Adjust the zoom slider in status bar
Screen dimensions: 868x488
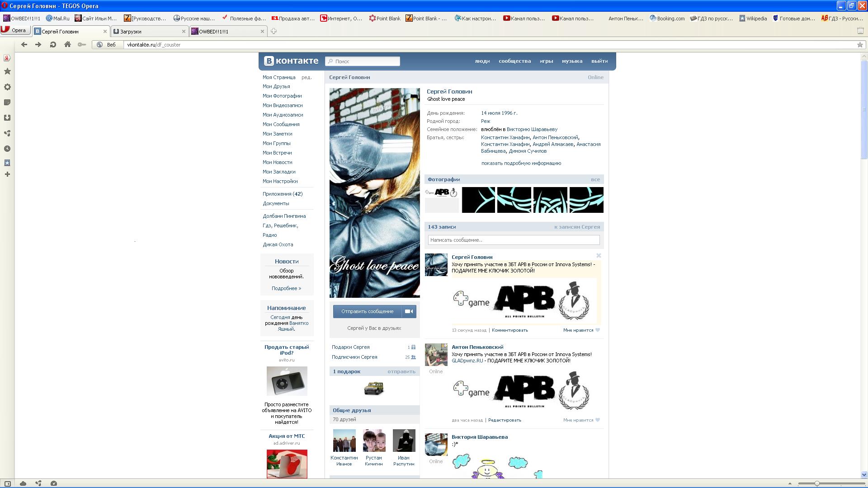[817, 483]
